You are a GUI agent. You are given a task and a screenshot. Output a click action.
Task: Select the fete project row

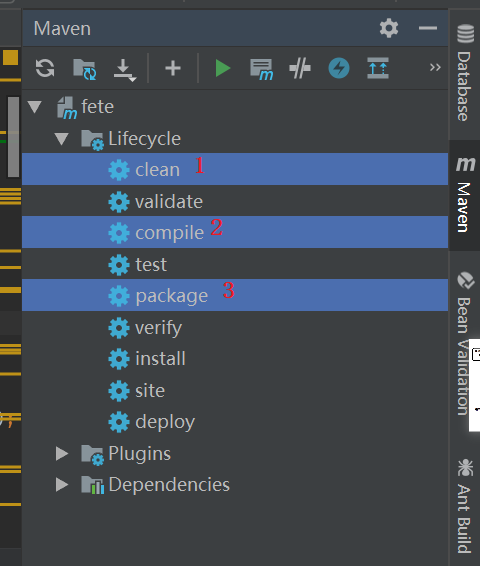coord(235,107)
